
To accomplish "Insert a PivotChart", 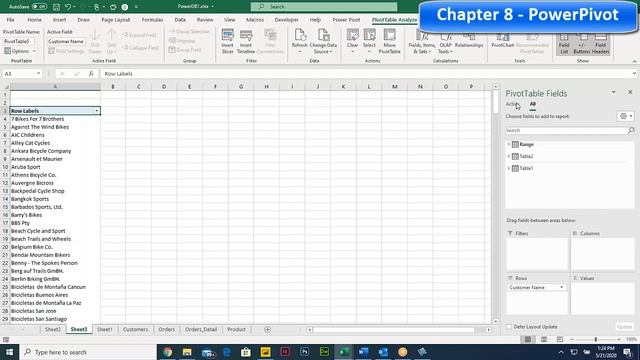I will pos(502,41).
